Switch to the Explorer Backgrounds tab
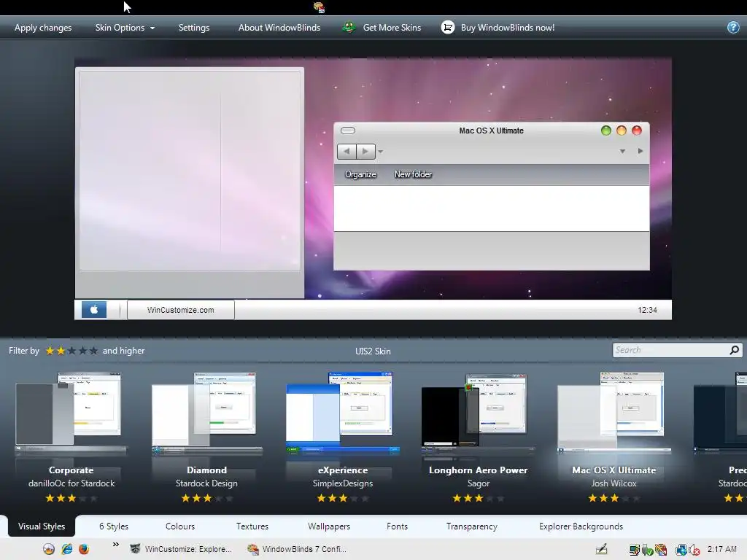Viewport: 747px width, 560px height. (581, 526)
